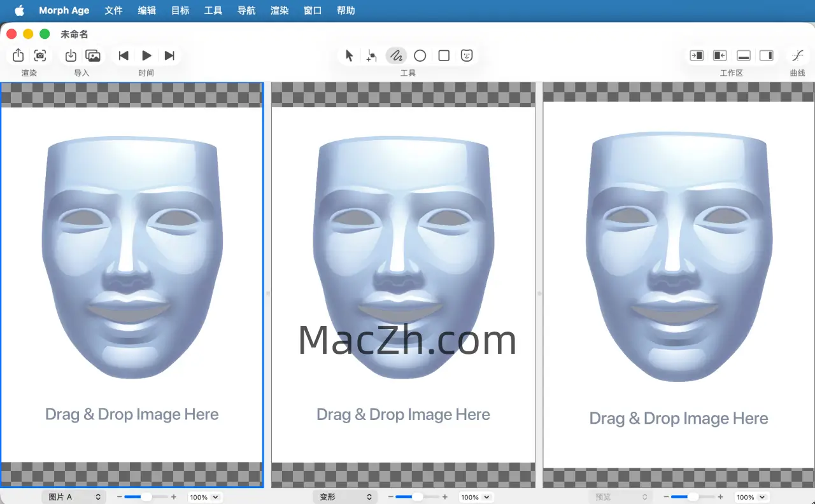The width and height of the screenshot is (815, 504).
Task: Select the arrow selection tool
Action: [x=349, y=56]
